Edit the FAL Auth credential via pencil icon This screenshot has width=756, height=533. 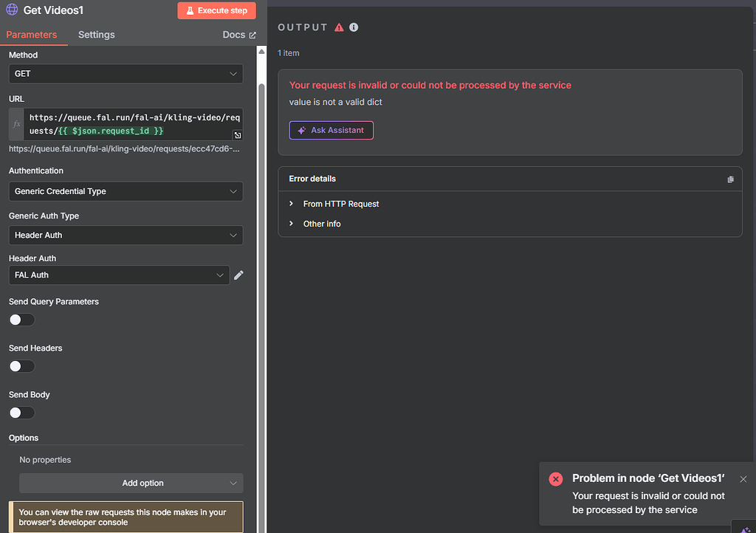[x=238, y=274]
